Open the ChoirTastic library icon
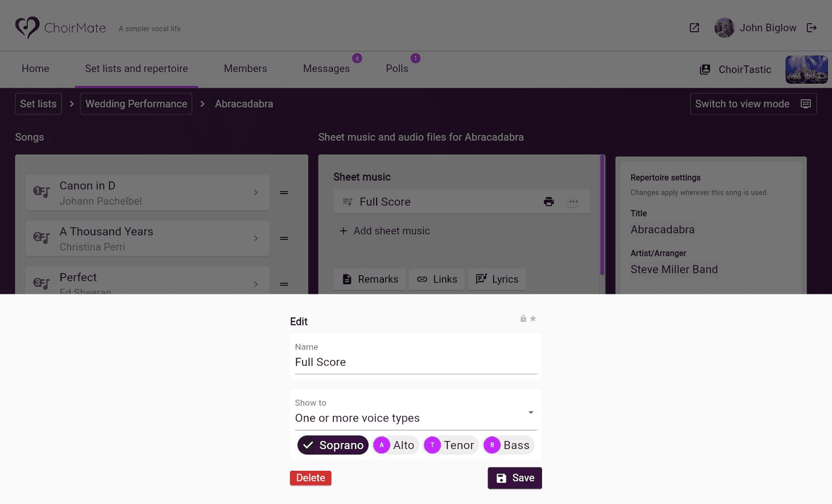 [x=705, y=69]
